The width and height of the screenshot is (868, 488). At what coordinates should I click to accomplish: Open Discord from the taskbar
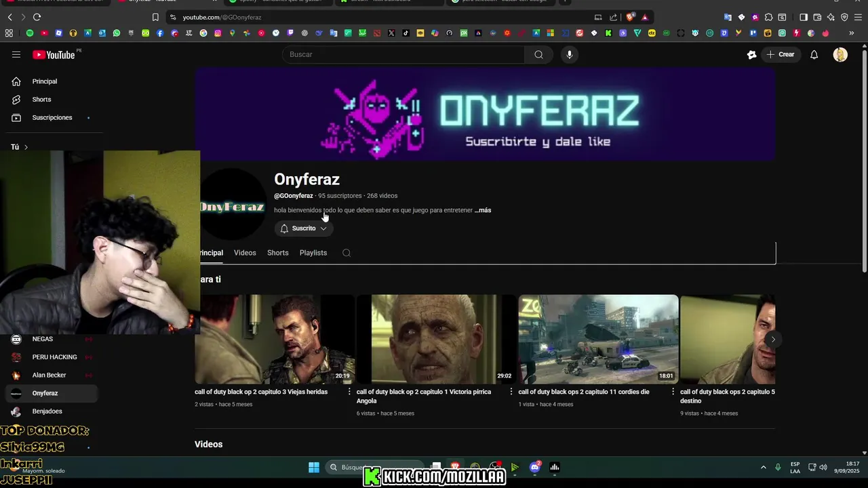535,467
